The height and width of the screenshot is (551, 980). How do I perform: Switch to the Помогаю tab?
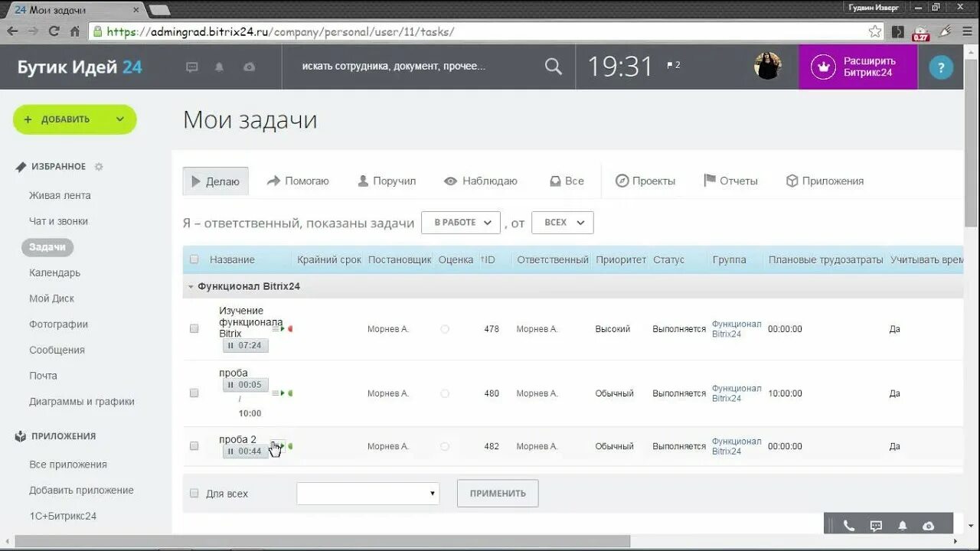(x=298, y=181)
